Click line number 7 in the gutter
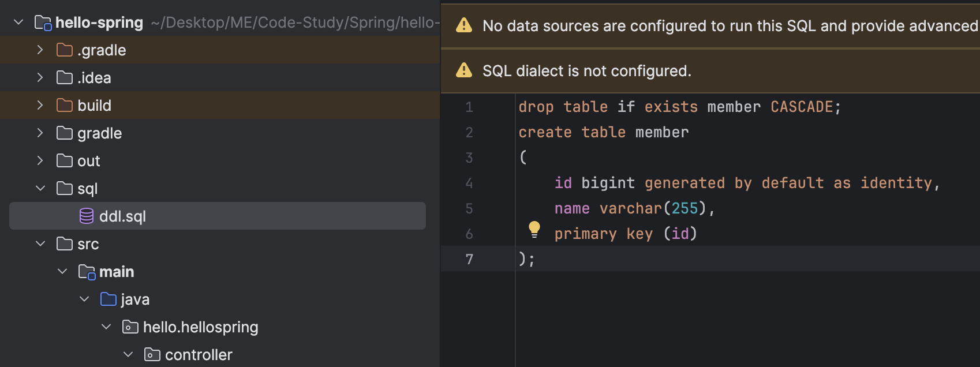This screenshot has height=367, width=980. [469, 259]
